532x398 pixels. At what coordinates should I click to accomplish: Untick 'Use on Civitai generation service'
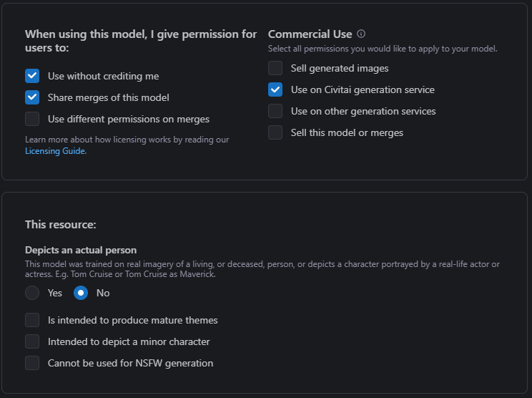pos(275,89)
